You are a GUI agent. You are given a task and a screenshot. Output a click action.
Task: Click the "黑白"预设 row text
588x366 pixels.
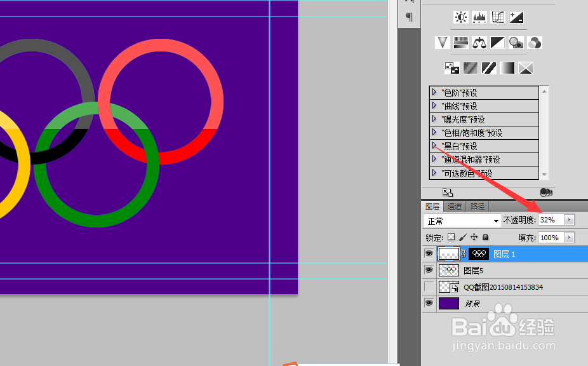(459, 146)
